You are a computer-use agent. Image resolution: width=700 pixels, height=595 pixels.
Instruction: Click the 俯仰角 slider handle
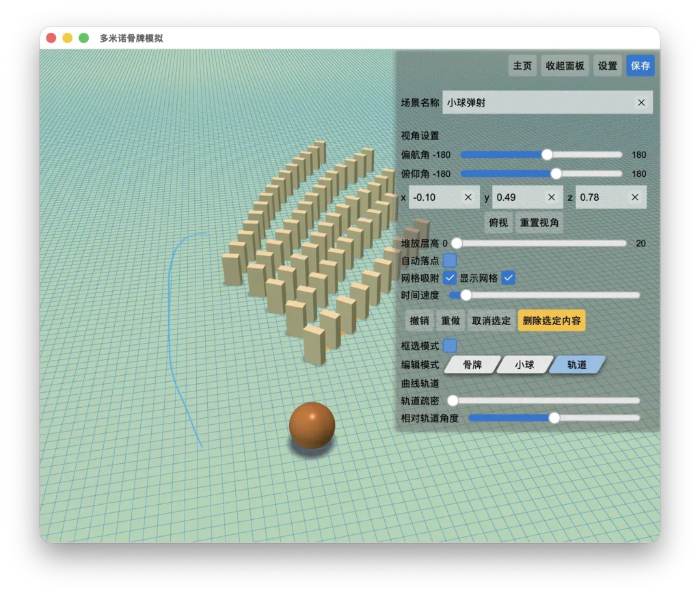tap(556, 174)
